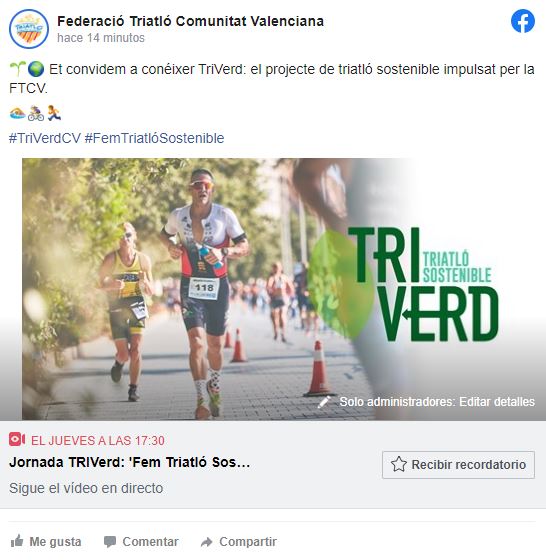Screen dimensions: 546x560
Task: Click the Me gusta label
Action: pyautogui.click(x=55, y=542)
